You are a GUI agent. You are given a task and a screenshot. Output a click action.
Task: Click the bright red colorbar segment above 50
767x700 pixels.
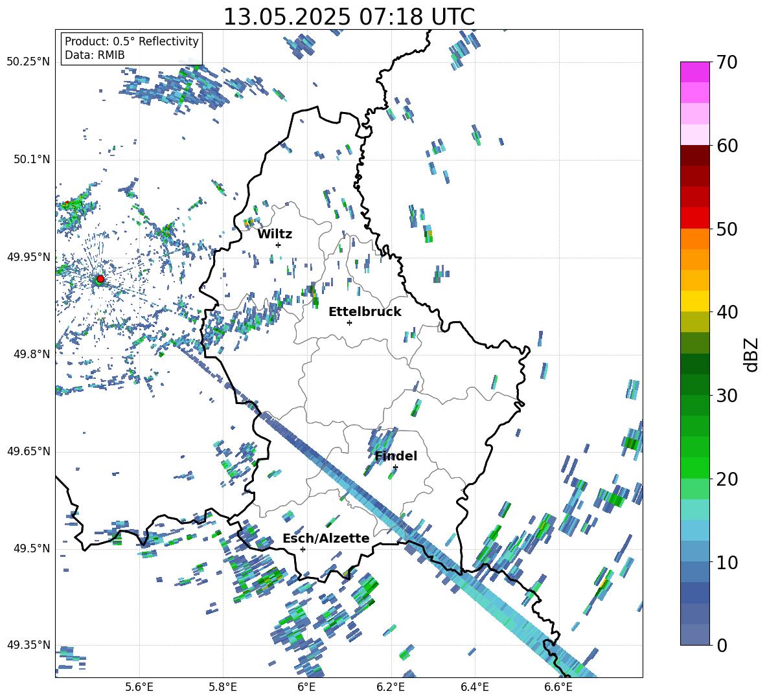coord(694,218)
